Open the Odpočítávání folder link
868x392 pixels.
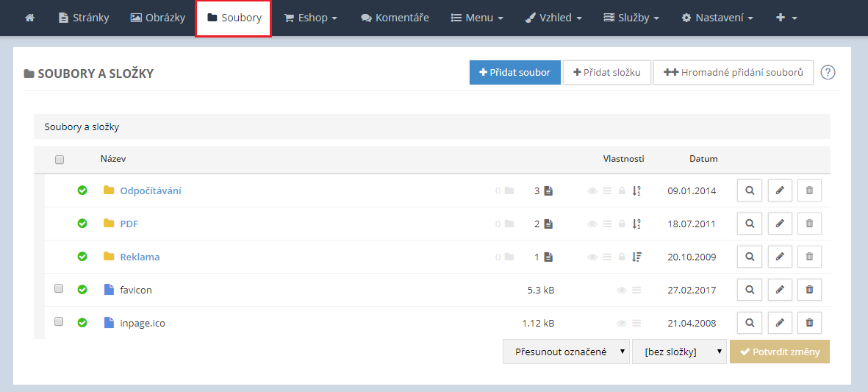151,190
